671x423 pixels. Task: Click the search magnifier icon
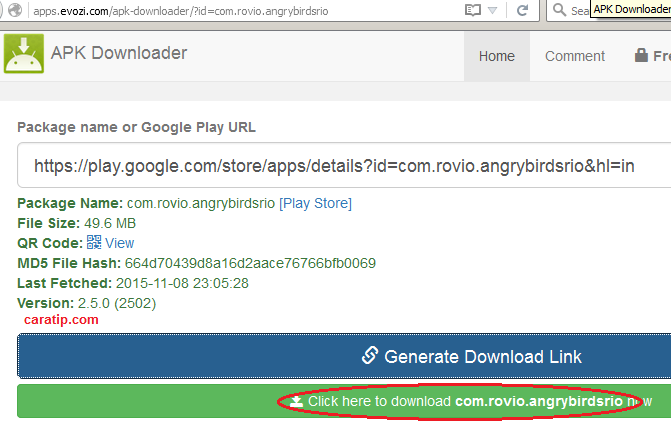[559, 9]
